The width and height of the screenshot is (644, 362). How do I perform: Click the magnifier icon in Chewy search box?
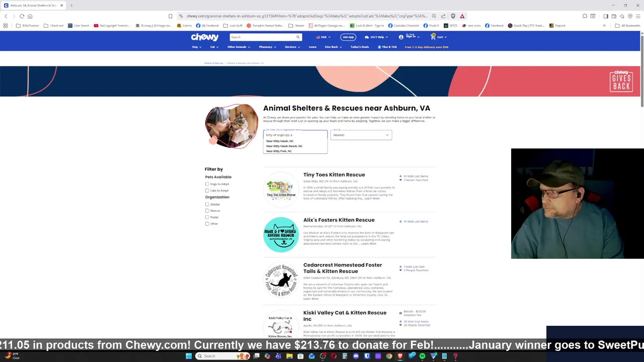pyautogui.click(x=298, y=37)
